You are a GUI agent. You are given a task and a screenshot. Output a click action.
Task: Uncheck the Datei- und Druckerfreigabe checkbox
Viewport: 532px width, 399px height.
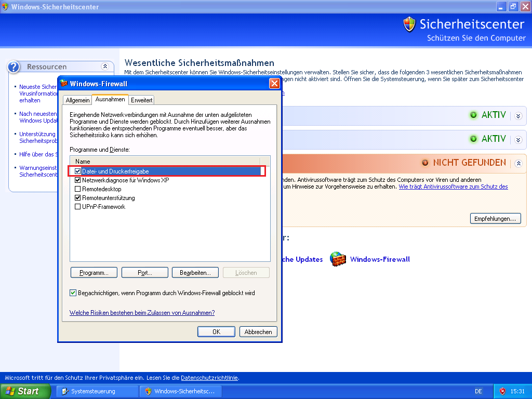[x=78, y=171]
